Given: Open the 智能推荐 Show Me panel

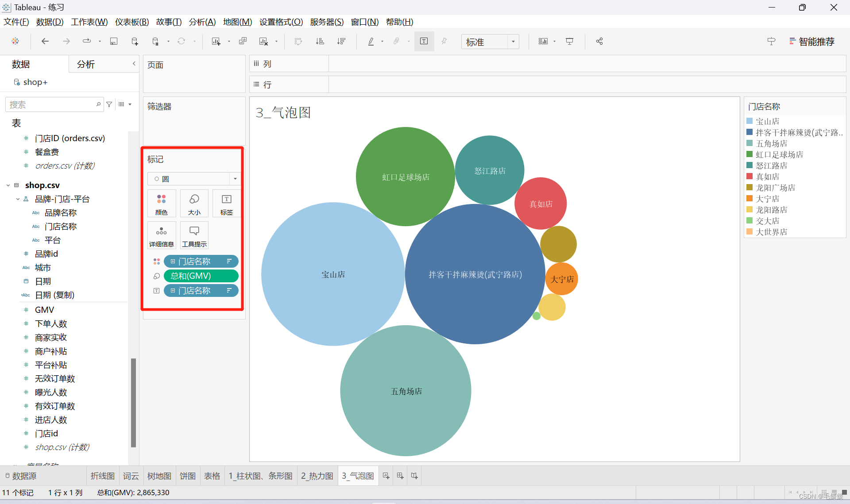Looking at the screenshot, I should click(812, 41).
